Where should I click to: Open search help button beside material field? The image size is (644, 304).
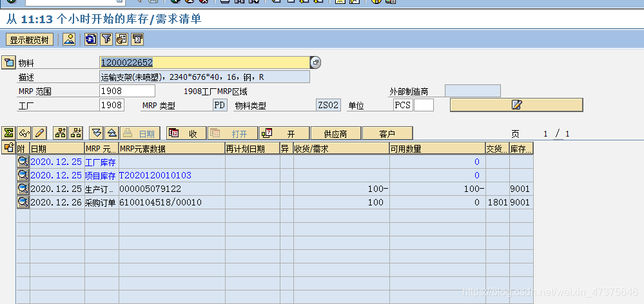pyautogui.click(x=315, y=62)
